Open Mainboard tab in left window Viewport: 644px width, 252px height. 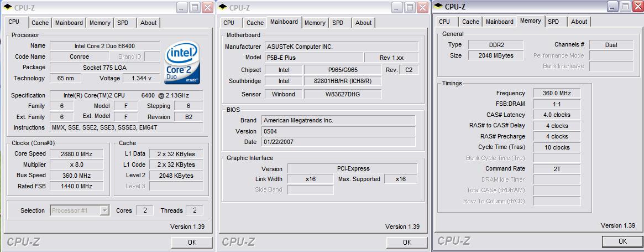(69, 23)
